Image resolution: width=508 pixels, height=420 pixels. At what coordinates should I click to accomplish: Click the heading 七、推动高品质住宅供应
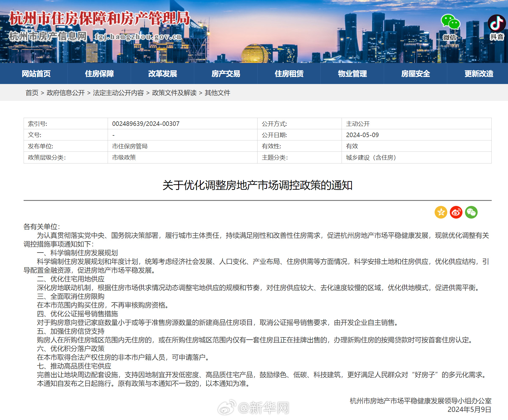[74, 366]
